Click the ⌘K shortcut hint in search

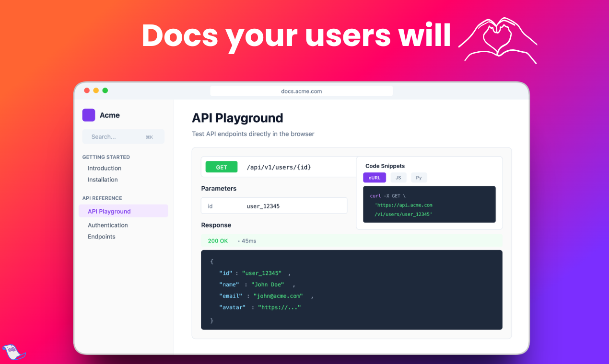[x=149, y=136]
